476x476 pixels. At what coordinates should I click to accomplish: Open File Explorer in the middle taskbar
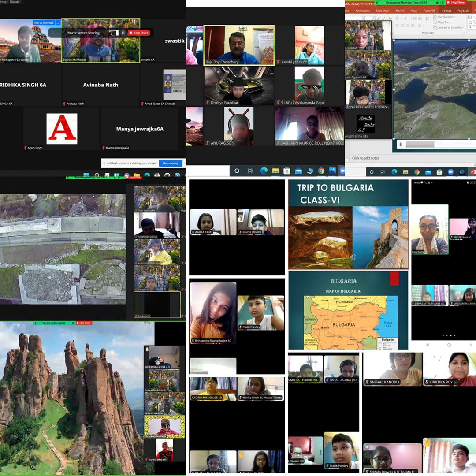tap(275, 171)
